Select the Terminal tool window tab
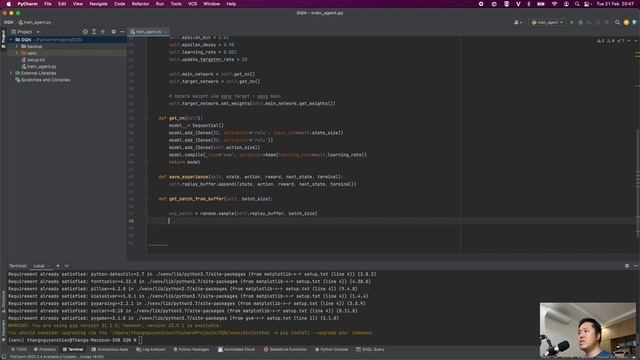Screen dimensions: 640x360 (x=73, y=349)
